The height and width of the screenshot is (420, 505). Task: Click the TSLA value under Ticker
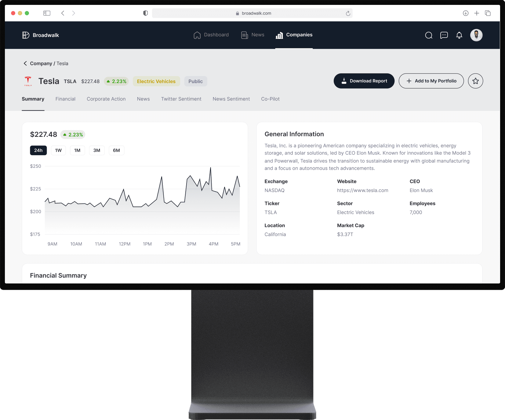(x=271, y=212)
